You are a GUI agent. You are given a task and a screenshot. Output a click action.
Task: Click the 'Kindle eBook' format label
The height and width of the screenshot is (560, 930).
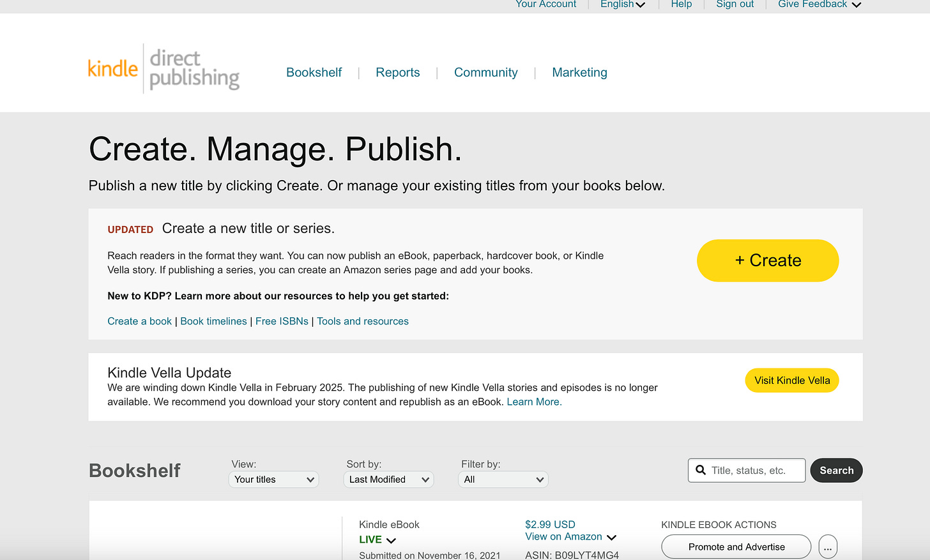pos(389,524)
